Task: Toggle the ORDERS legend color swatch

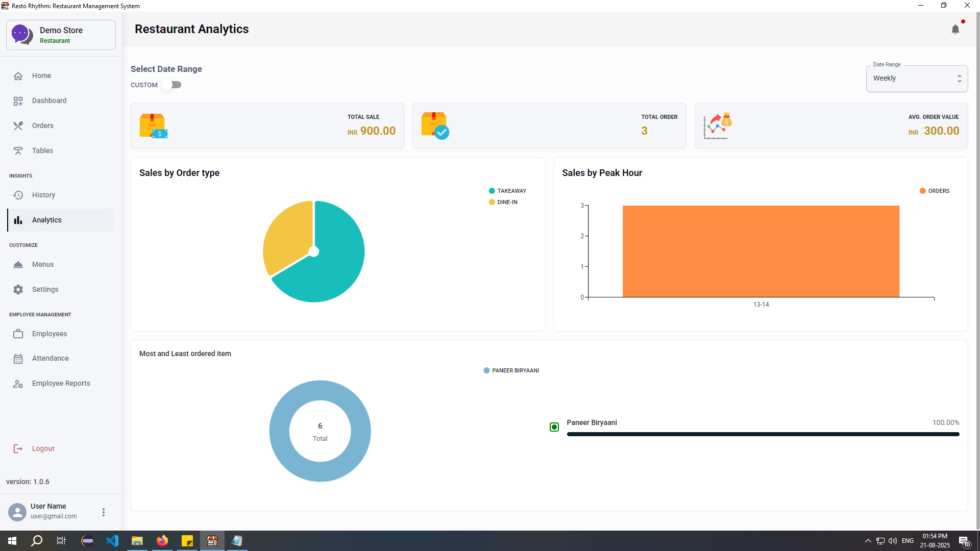Action: pos(922,191)
